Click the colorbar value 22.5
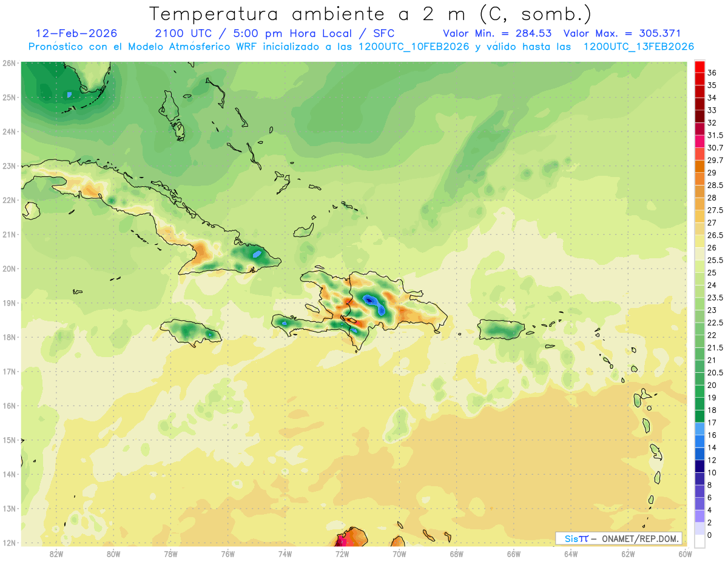 tap(715, 323)
